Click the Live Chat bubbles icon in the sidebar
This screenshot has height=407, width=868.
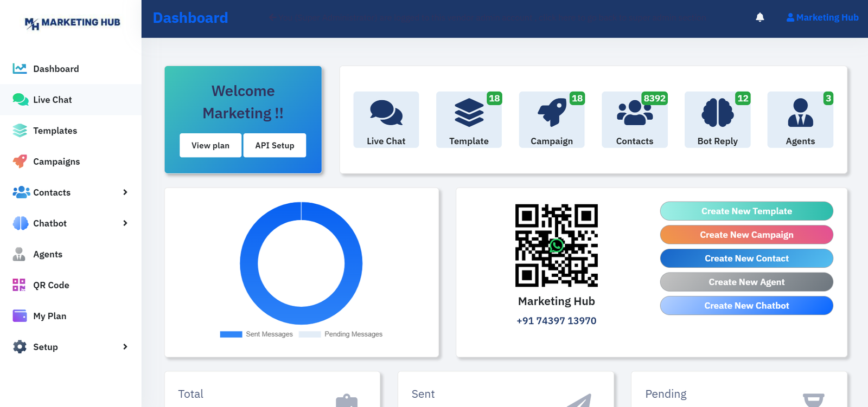tap(20, 99)
